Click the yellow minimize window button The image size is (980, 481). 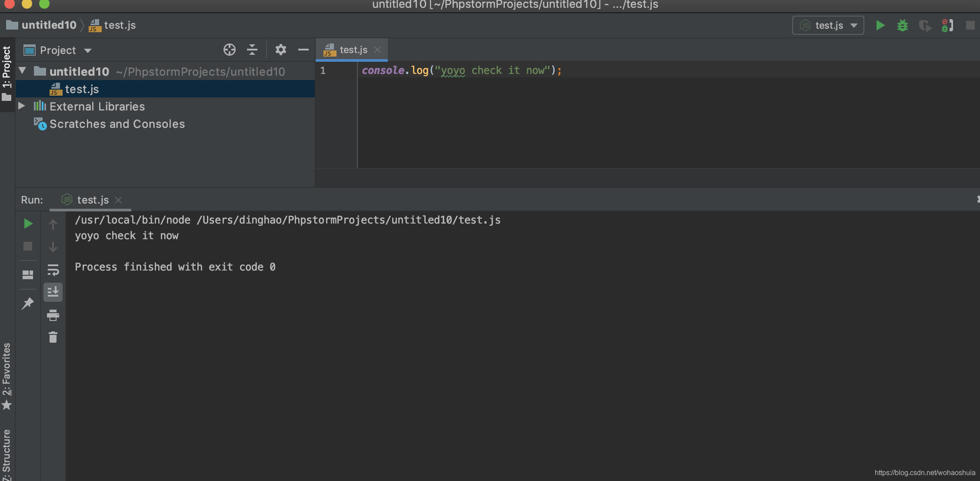pyautogui.click(x=27, y=3)
